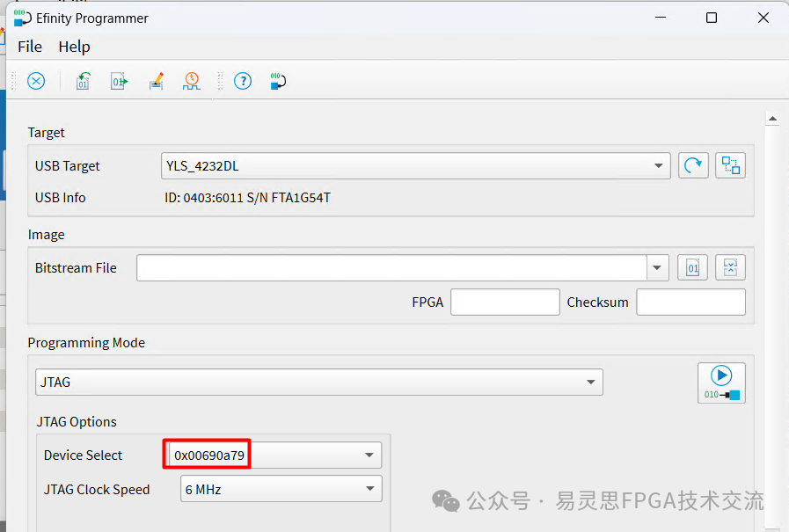Screen dimensions: 789x532
Task: Click the Bitstream File input field
Action: click(391, 268)
